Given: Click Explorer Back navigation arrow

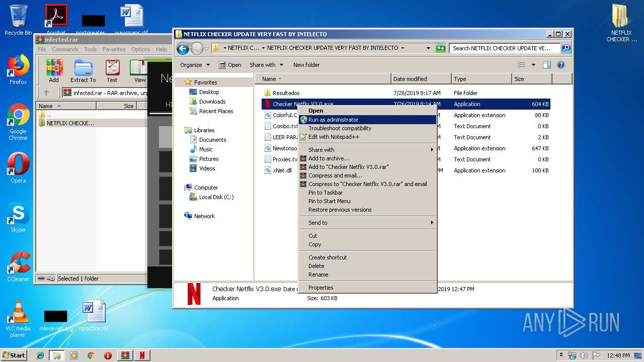Looking at the screenshot, I should 183,48.
